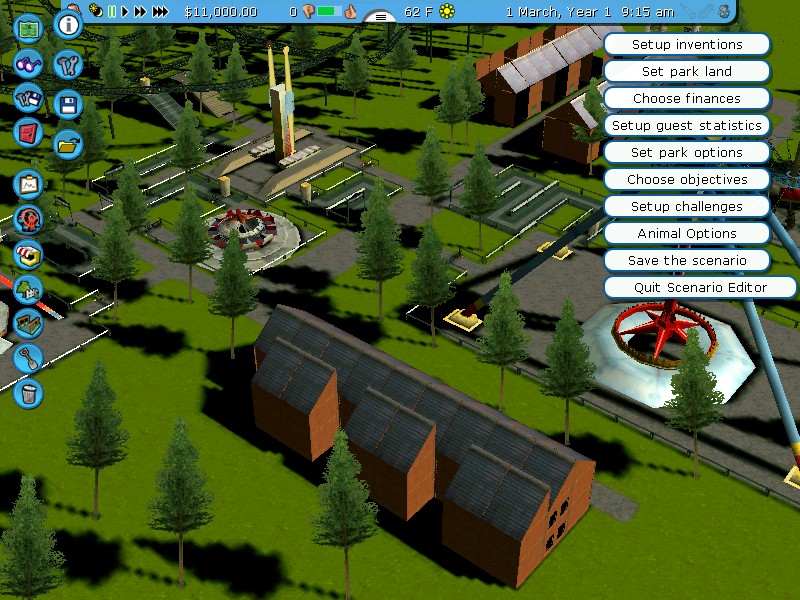
Task: Click the thumbs down rating icon
Action: coord(308,11)
